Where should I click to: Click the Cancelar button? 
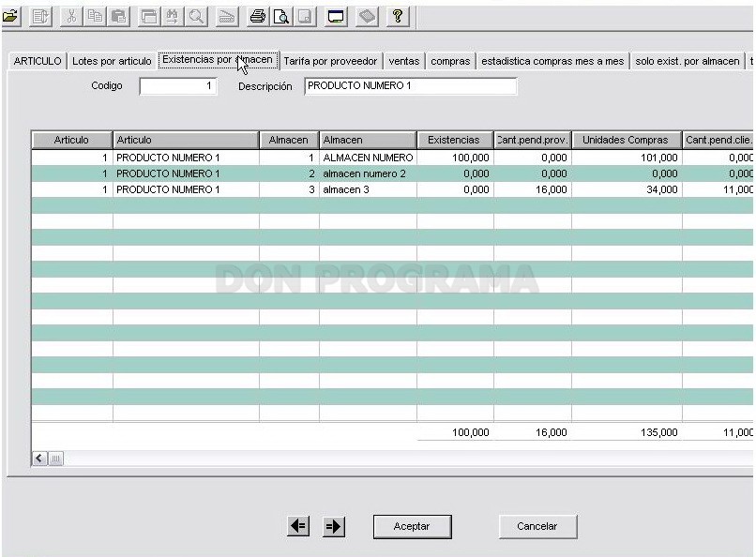pos(537,526)
